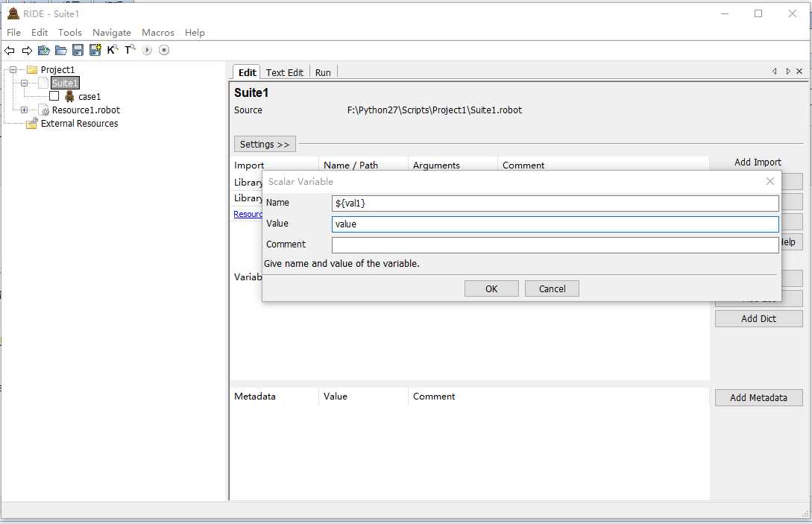Click the Comment input field
Image resolution: width=812 pixels, height=524 pixels.
(x=556, y=244)
